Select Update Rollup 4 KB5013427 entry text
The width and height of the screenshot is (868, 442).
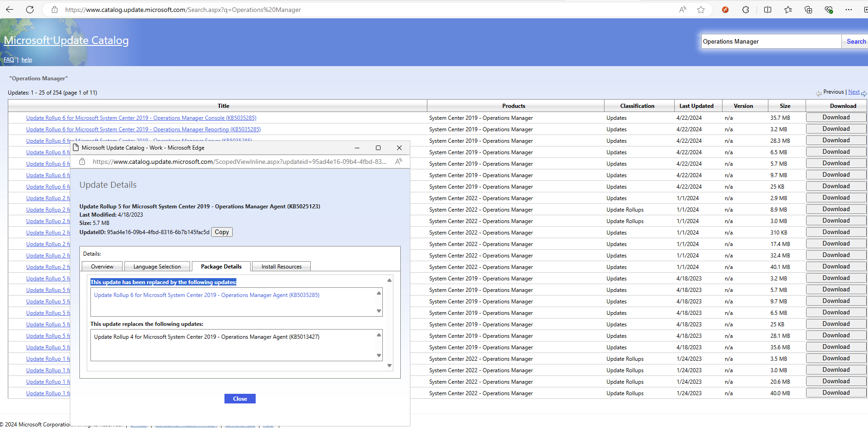coord(207,337)
